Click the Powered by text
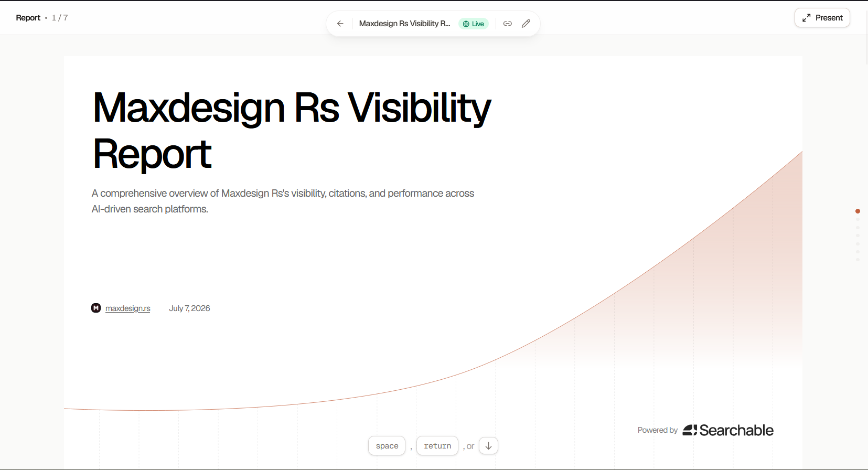The height and width of the screenshot is (470, 868). click(x=658, y=430)
